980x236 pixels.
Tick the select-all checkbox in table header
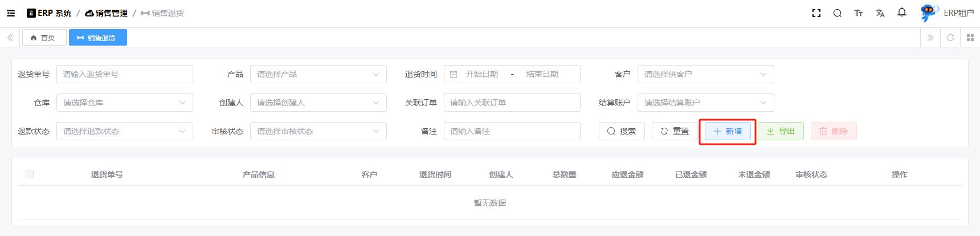[x=30, y=174]
